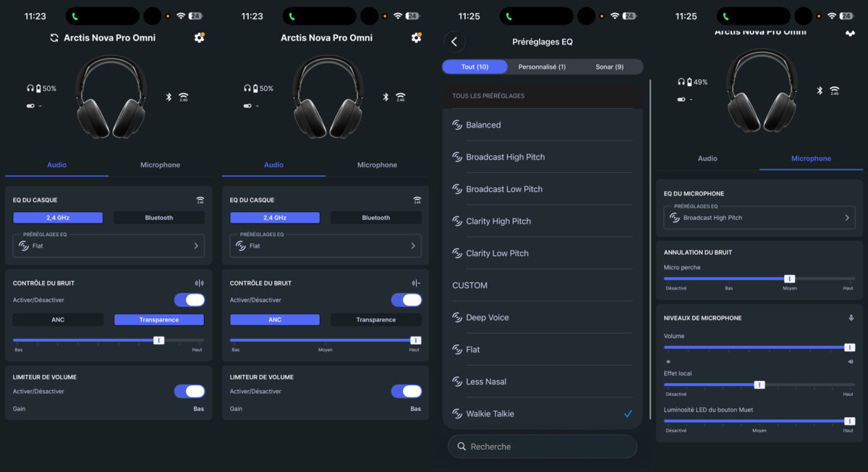Screen dimensions: 868x472
Task: Select Bluetooth EQ source on Transparence-active screen
Action: click(x=159, y=217)
